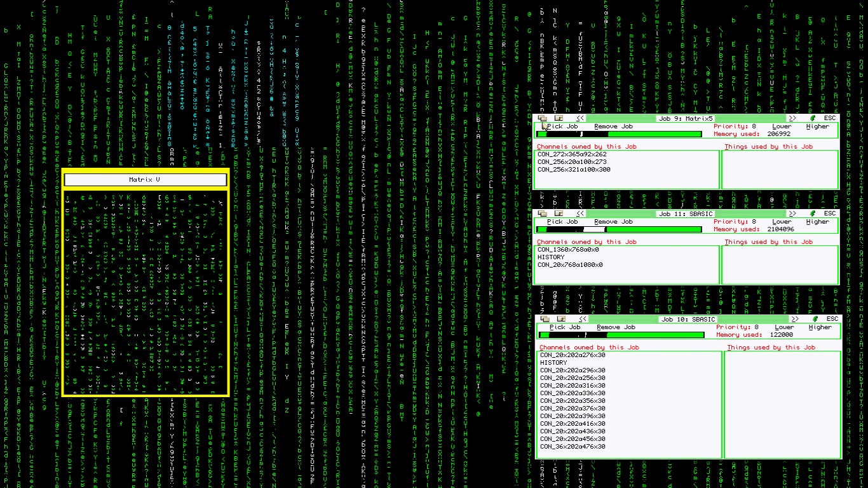Select HISTORY channel in Job 10 window
The width and height of the screenshot is (868, 488).
[x=553, y=363]
